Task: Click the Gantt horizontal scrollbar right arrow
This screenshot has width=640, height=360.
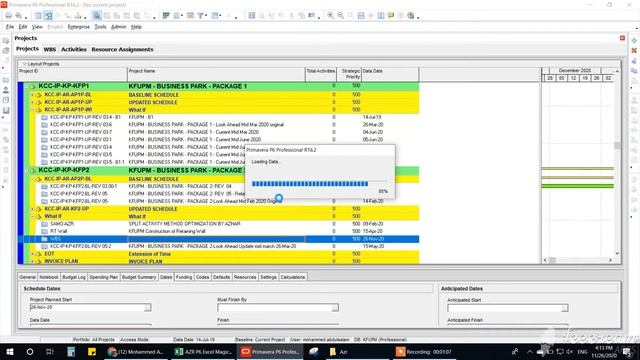Action: click(x=610, y=260)
